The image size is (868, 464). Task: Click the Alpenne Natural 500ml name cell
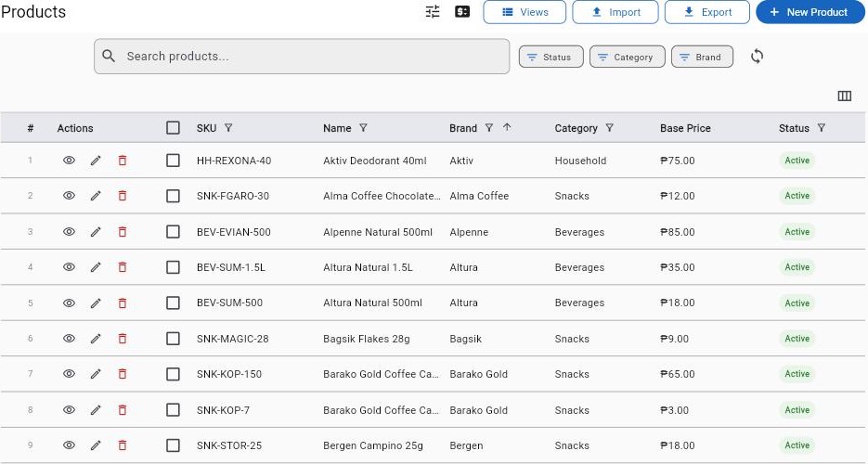tap(378, 232)
